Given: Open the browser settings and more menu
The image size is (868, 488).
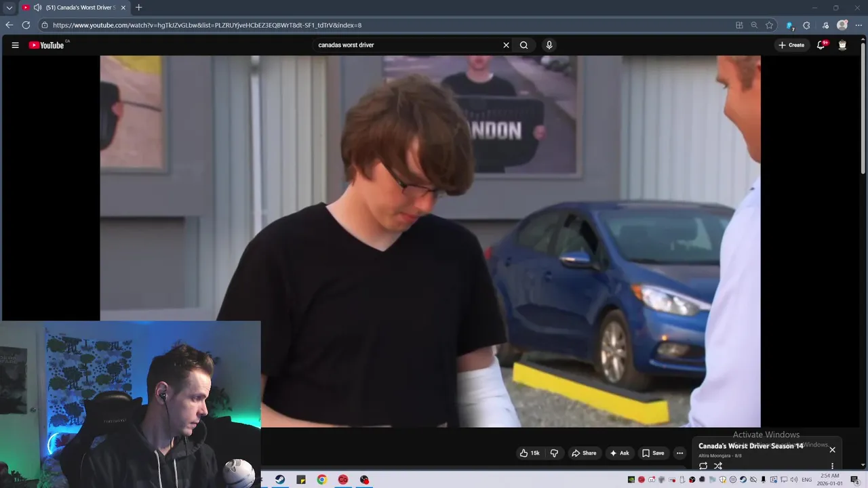Looking at the screenshot, I should (x=859, y=25).
